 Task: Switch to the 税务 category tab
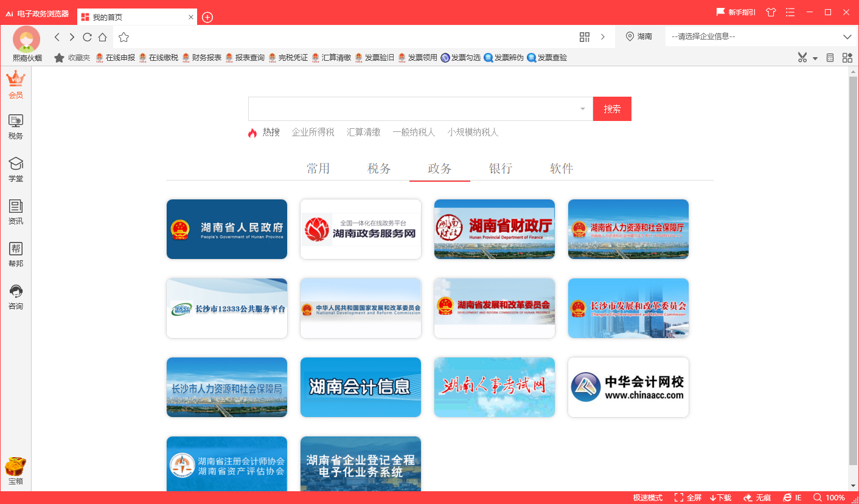click(x=379, y=168)
